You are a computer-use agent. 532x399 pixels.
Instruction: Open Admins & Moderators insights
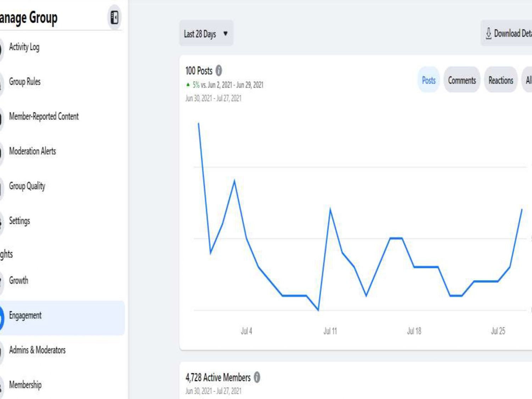[37, 350]
